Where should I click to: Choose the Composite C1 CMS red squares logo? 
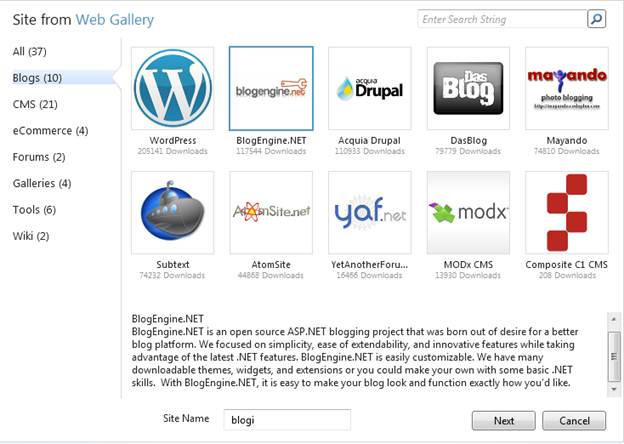(x=567, y=212)
